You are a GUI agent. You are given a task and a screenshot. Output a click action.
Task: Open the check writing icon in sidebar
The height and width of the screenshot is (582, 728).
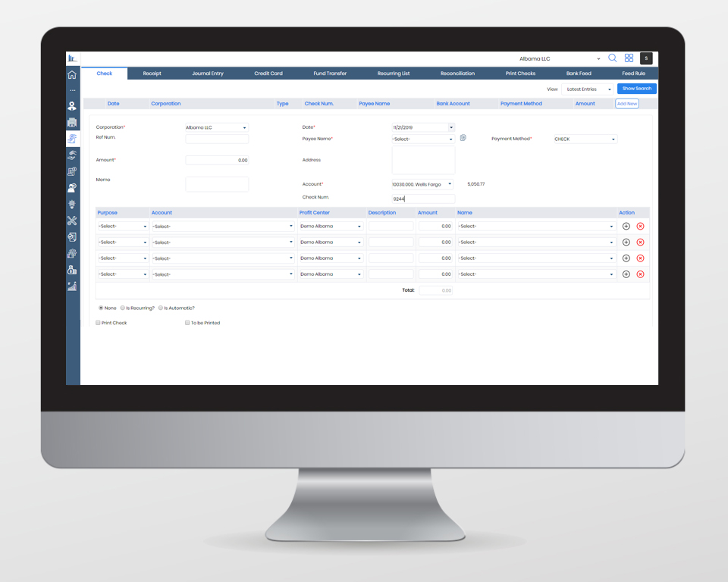72,139
